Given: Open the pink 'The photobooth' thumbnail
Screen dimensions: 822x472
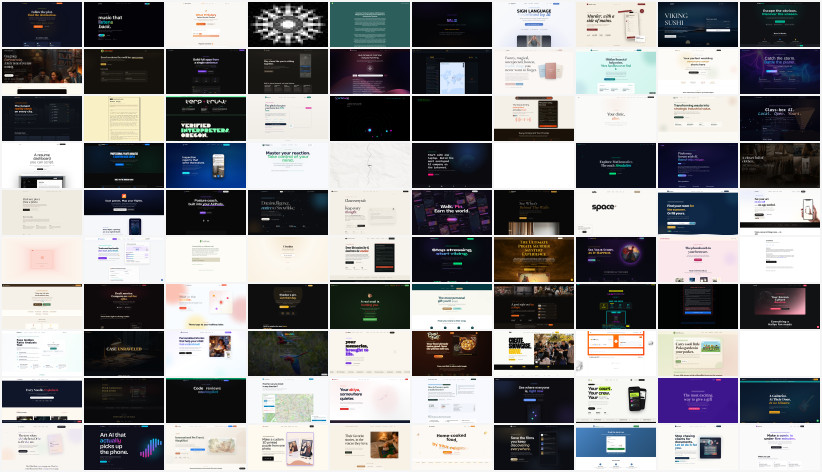Looking at the screenshot, I should click(698, 259).
